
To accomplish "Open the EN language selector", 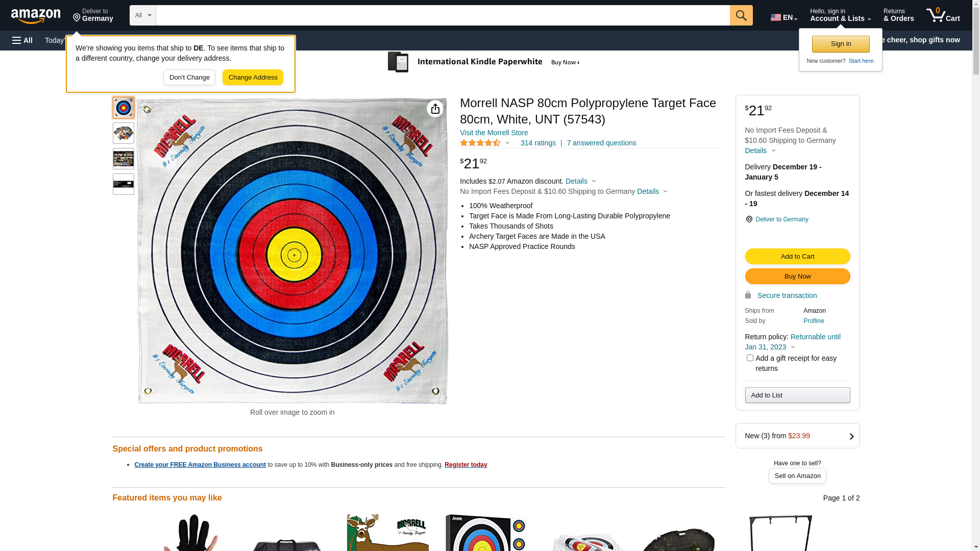I will (783, 17).
